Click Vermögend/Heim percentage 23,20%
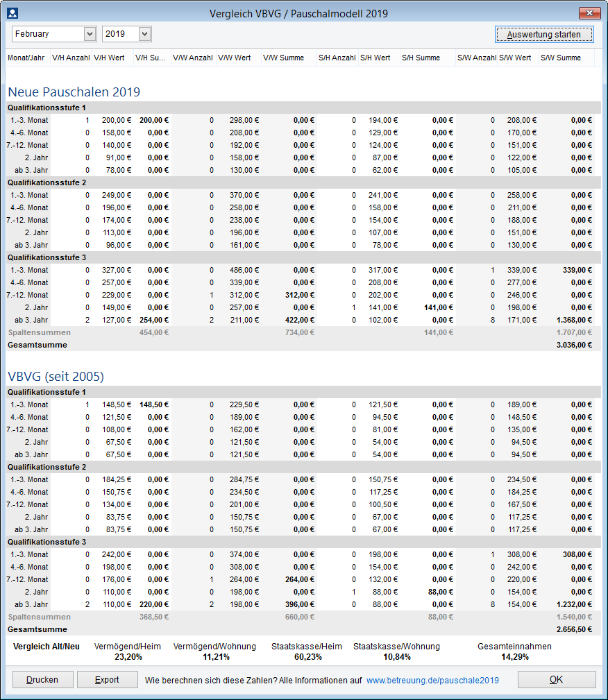Screen dimensions: 608x700 [x=128, y=657]
